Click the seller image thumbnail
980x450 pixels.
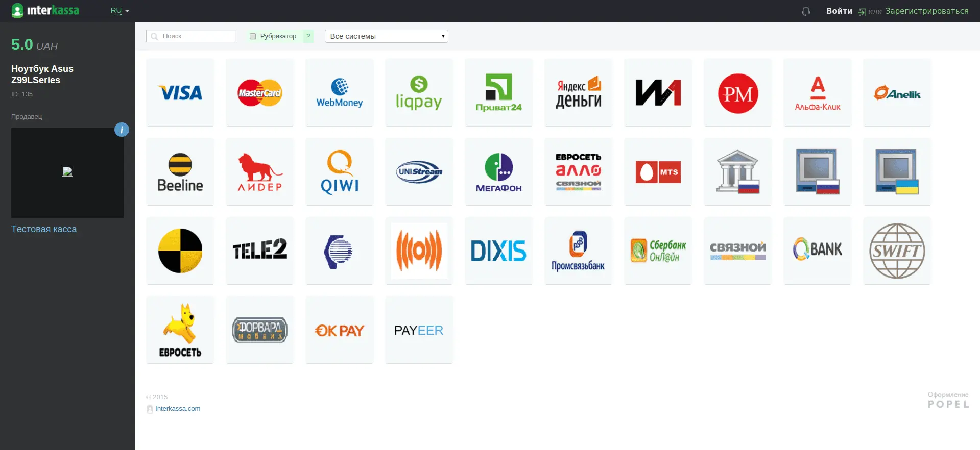67,171
